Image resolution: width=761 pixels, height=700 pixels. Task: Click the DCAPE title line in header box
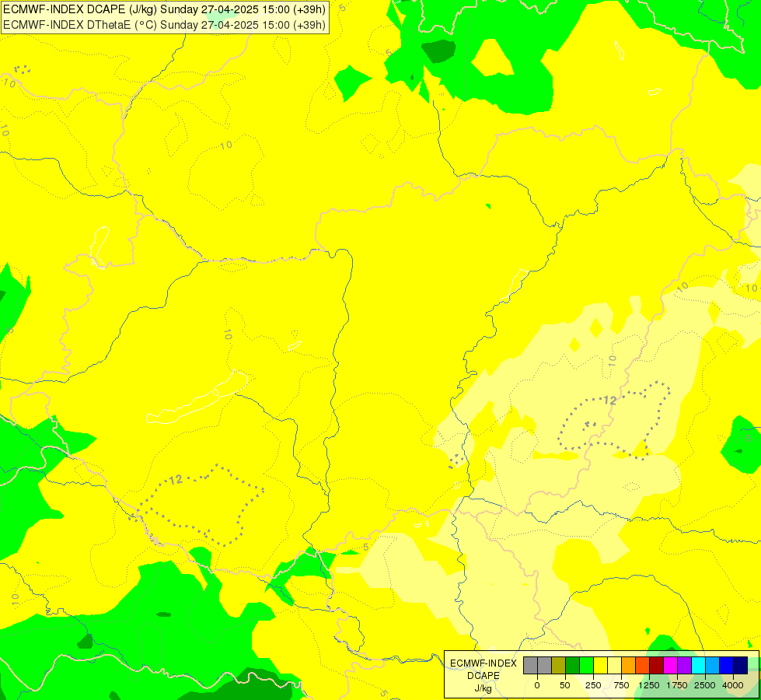(165, 9)
